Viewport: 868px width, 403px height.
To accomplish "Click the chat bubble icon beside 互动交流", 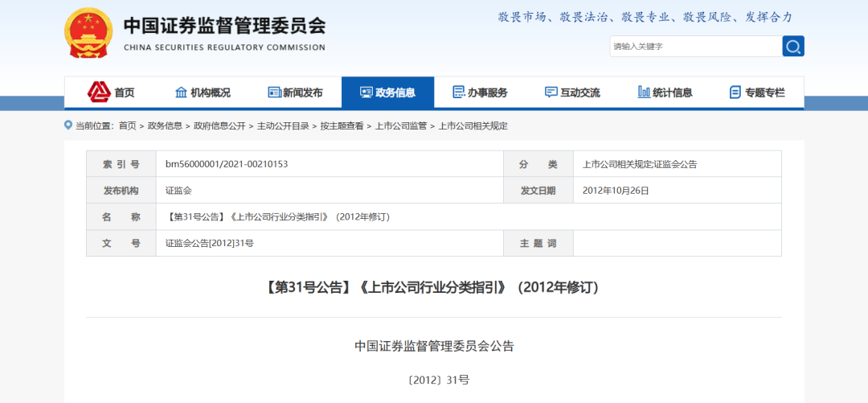I will (x=551, y=93).
